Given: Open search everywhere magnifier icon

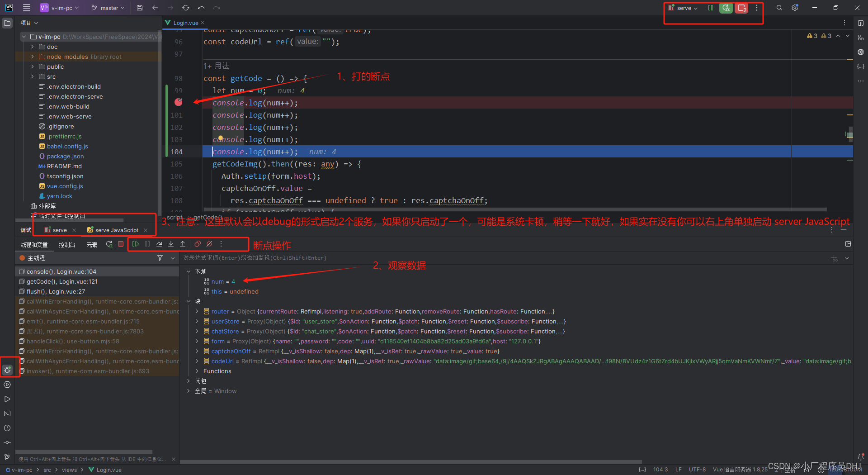Looking at the screenshot, I should coord(779,8).
